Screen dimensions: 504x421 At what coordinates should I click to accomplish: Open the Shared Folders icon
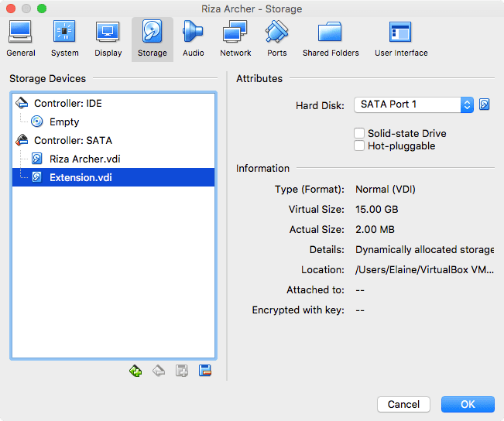pos(330,32)
